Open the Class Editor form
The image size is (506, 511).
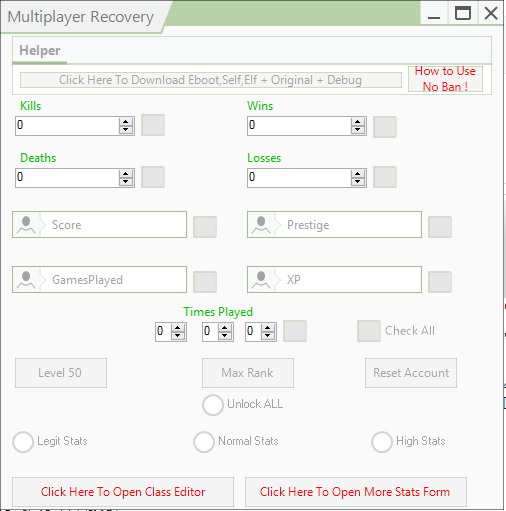point(123,492)
